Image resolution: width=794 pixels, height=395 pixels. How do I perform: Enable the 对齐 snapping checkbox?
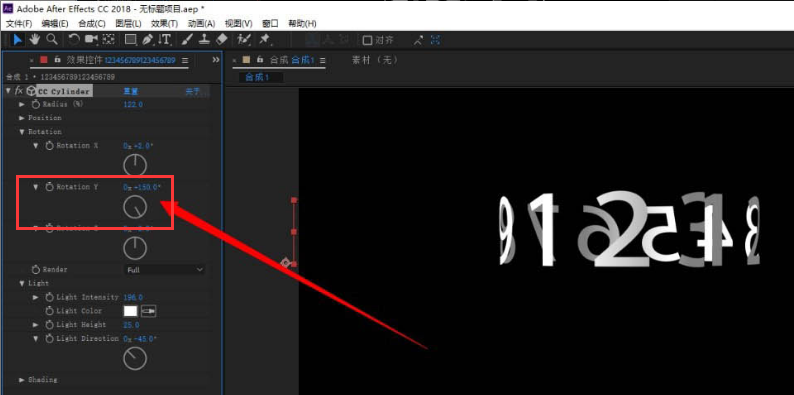pyautogui.click(x=368, y=40)
